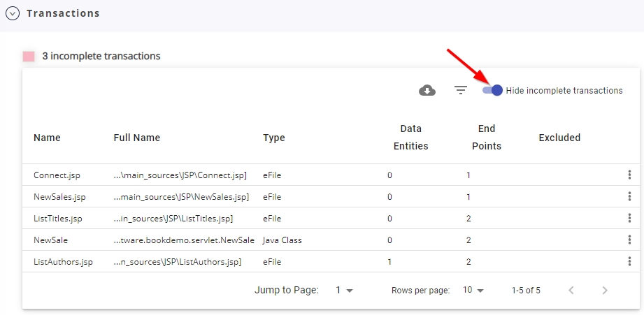Open the Jump to Page dropdown
The image size is (644, 315).
pyautogui.click(x=344, y=291)
